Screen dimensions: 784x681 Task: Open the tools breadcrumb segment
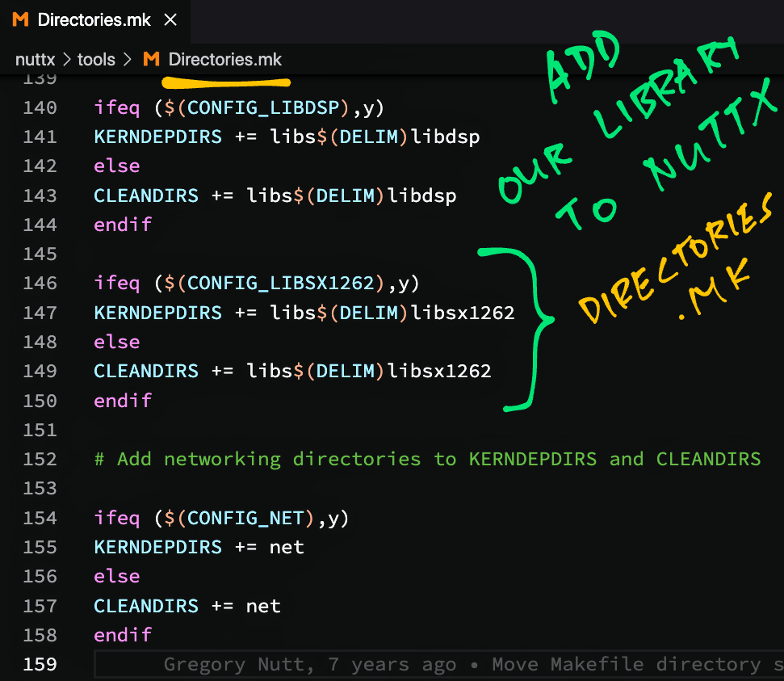pos(95,60)
